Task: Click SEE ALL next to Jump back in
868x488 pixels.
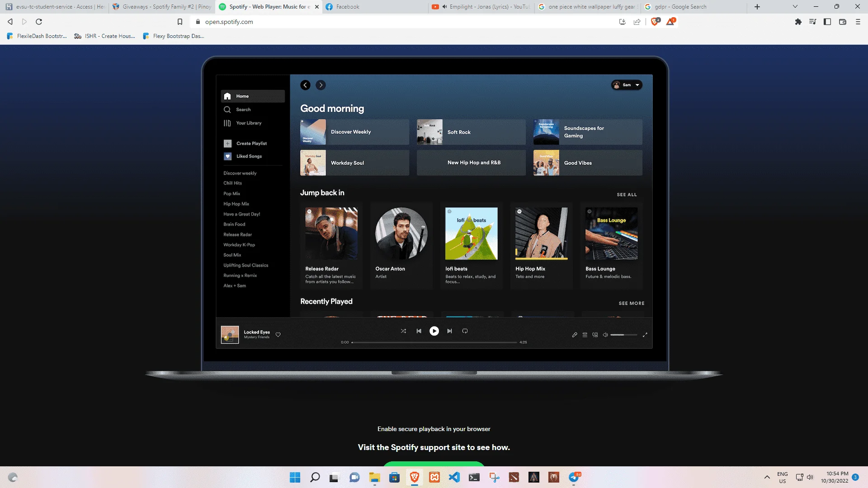Action: pos(627,195)
